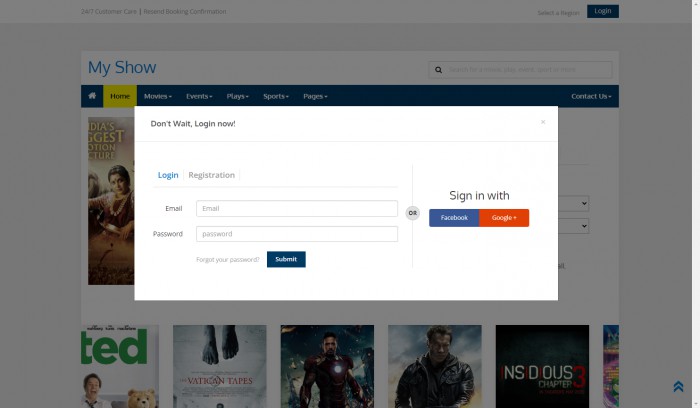Close the login dialog with the X
The height and width of the screenshot is (408, 700).
tap(543, 122)
